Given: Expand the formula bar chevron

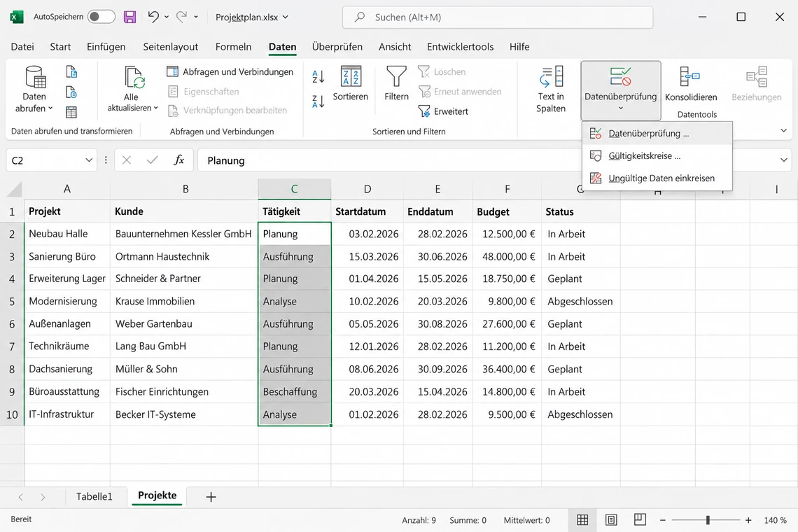Looking at the screenshot, I should (784, 160).
